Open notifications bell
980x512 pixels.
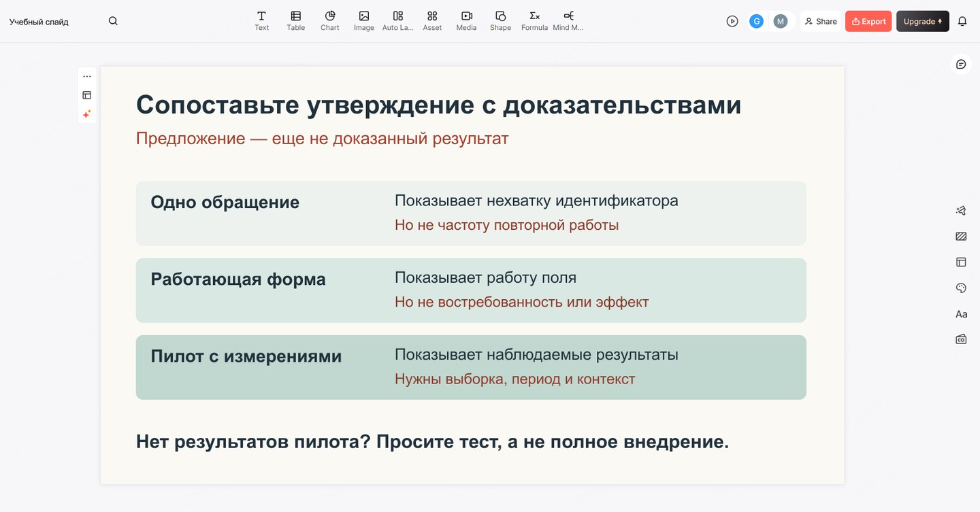pyautogui.click(x=962, y=21)
